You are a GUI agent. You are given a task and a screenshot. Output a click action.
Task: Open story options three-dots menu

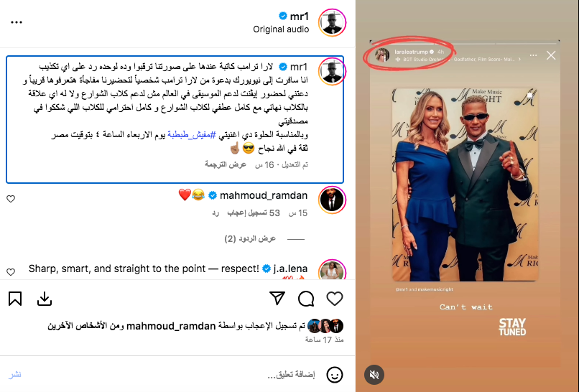pos(533,55)
